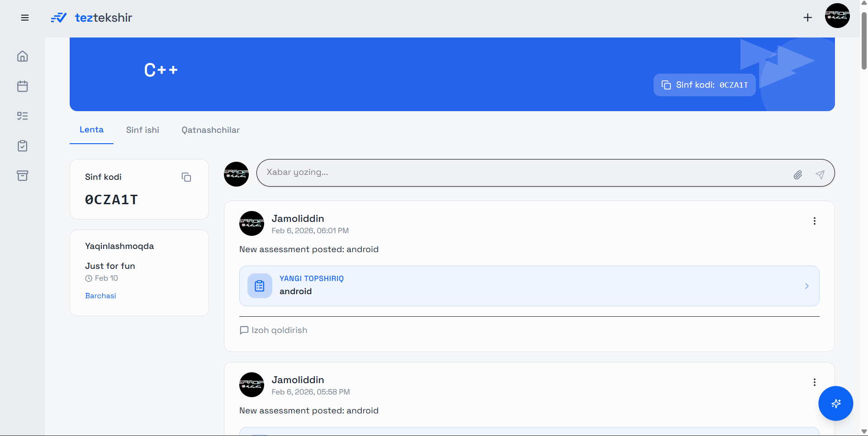Open the hamburger menu
Screen dimensions: 868x436
click(25, 18)
